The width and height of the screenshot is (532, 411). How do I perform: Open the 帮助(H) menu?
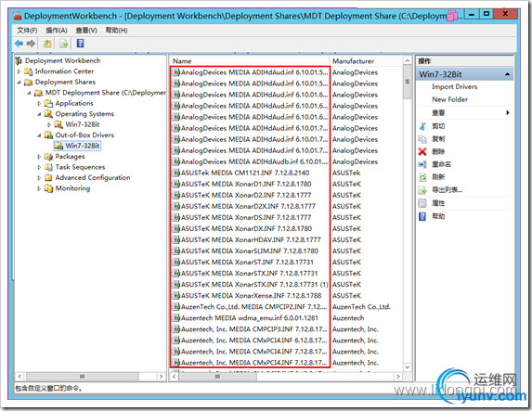pos(116,31)
